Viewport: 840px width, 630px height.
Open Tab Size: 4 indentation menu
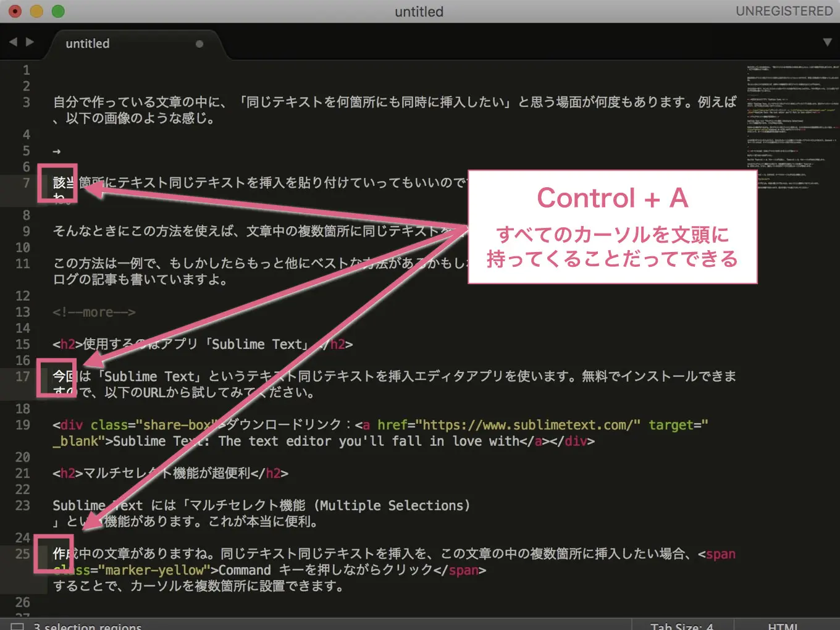pyautogui.click(x=682, y=626)
